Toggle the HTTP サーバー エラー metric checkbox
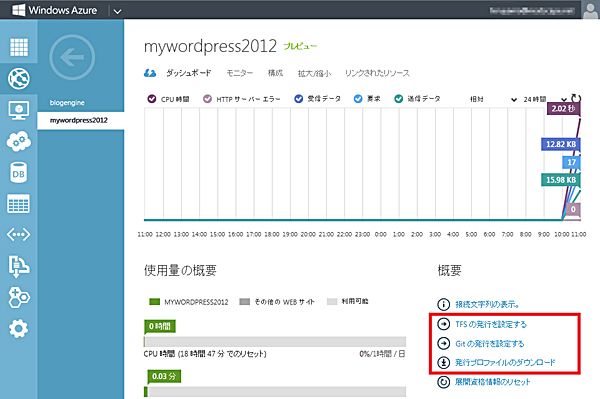600x399 pixels. point(207,99)
